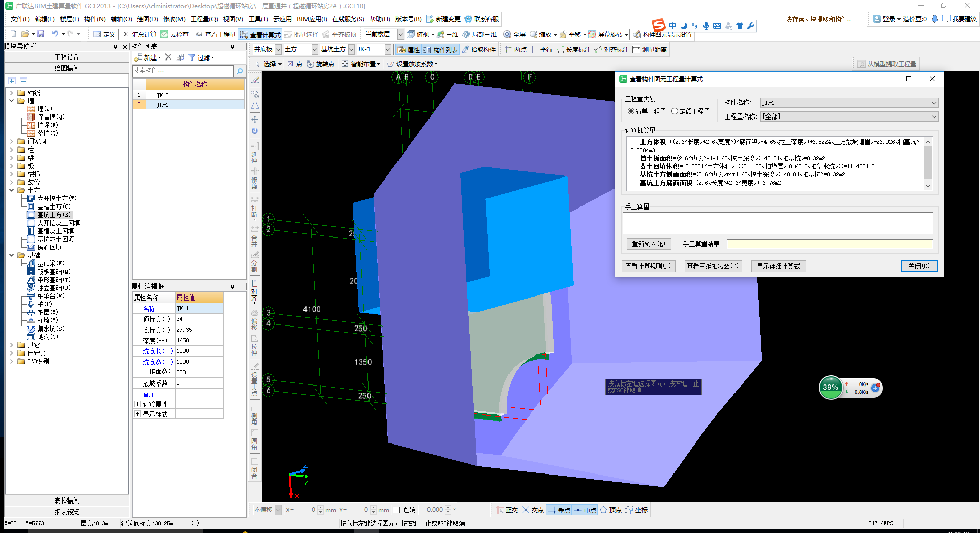Open the 视图(V) menu
This screenshot has height=533, width=980.
233,19
